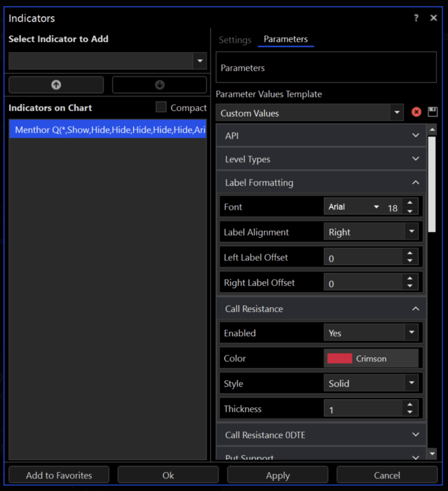448x491 pixels.
Task: Apply the indicator changes
Action: pyautogui.click(x=277, y=475)
